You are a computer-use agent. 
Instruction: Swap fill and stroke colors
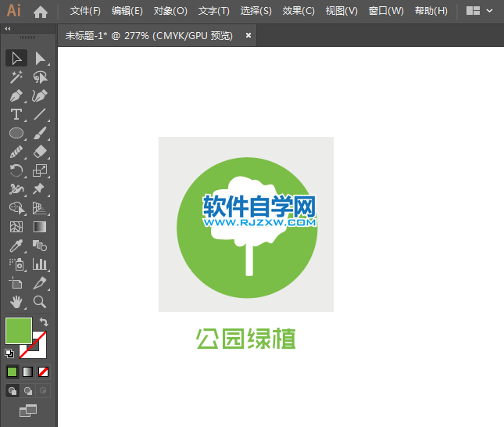coord(45,321)
